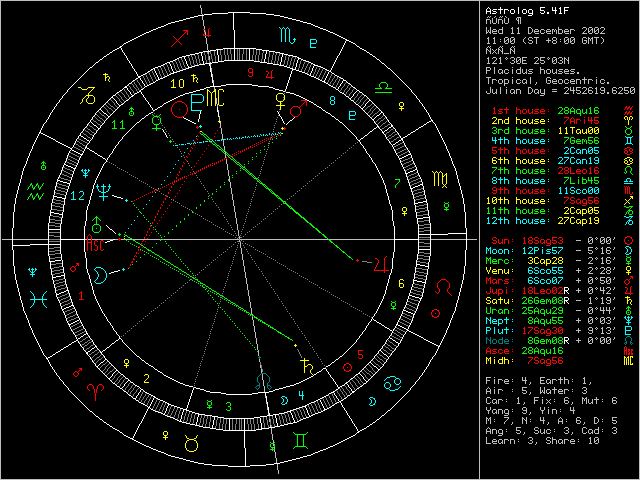This screenshot has width=640, height=480.
Task: Click the yellow Taurus sign in the outer ring
Action: 191,444
